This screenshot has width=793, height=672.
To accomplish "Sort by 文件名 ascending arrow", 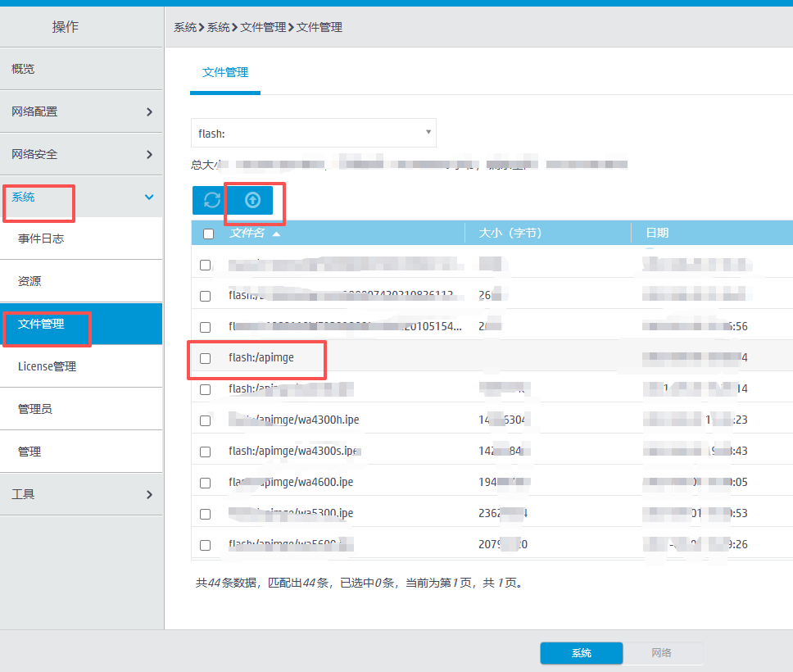I will [x=276, y=234].
